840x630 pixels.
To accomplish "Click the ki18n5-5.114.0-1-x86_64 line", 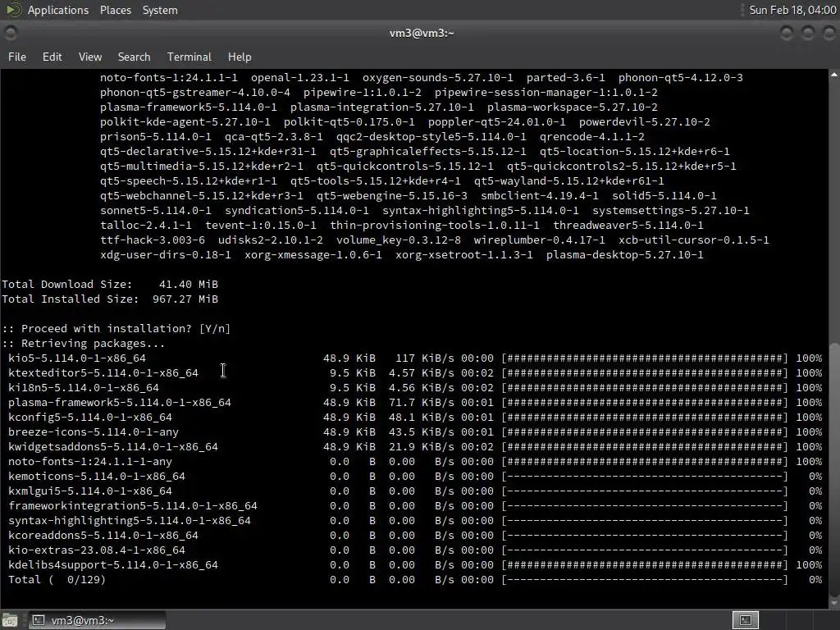I will click(414, 387).
